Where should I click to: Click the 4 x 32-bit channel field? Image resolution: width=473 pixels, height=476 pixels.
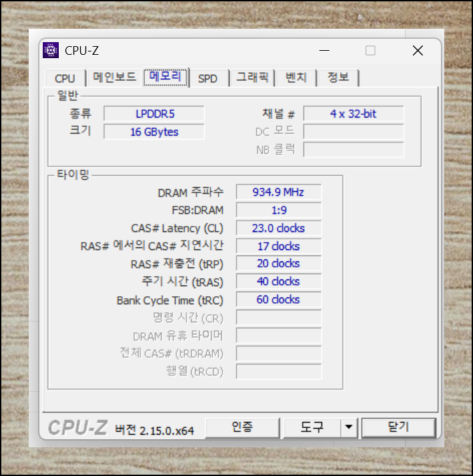point(353,114)
